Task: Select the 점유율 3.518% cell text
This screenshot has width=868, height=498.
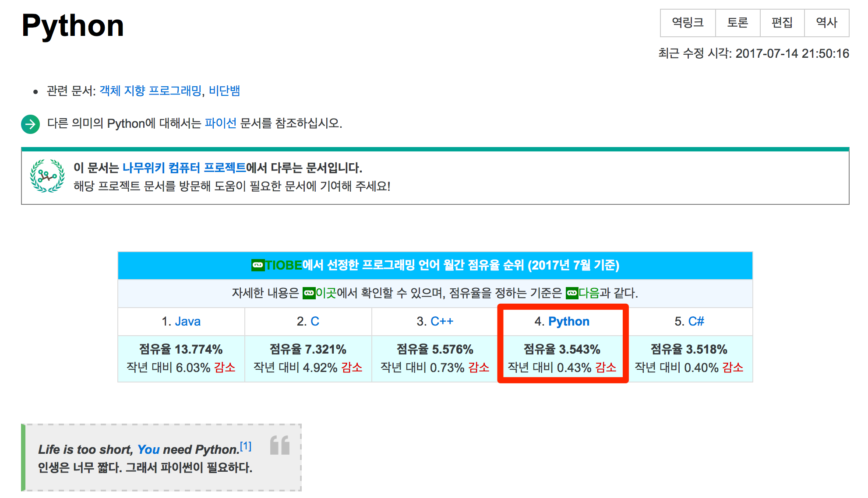Action: (689, 349)
